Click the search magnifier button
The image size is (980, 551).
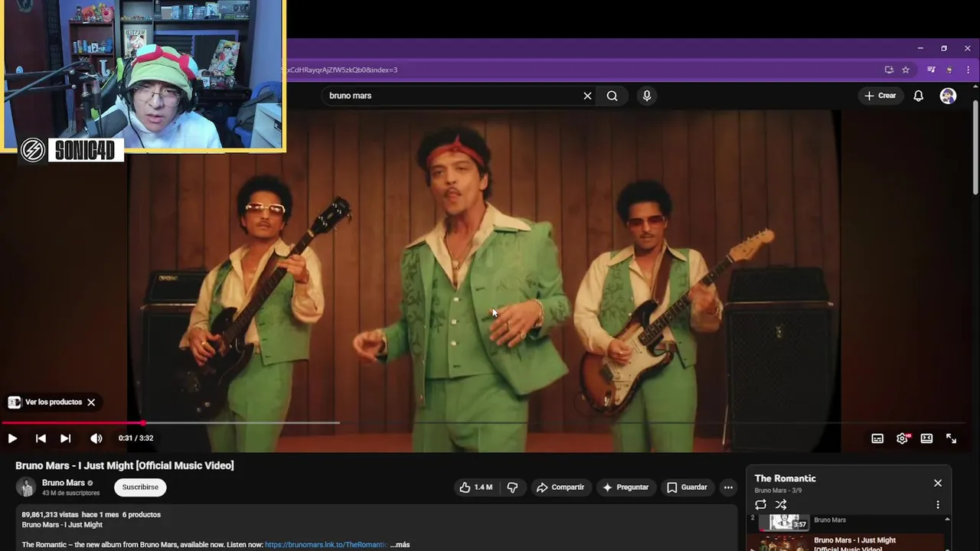(x=612, y=96)
